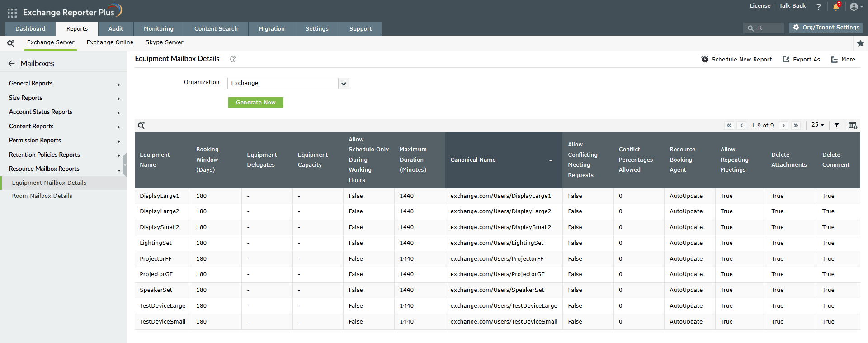
Task: Click Schedule New Report
Action: [x=736, y=60]
